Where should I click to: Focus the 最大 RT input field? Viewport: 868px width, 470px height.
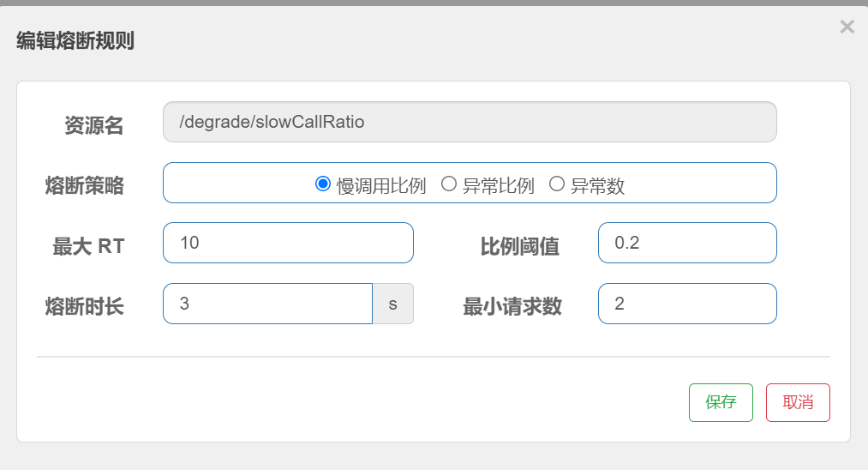point(288,243)
